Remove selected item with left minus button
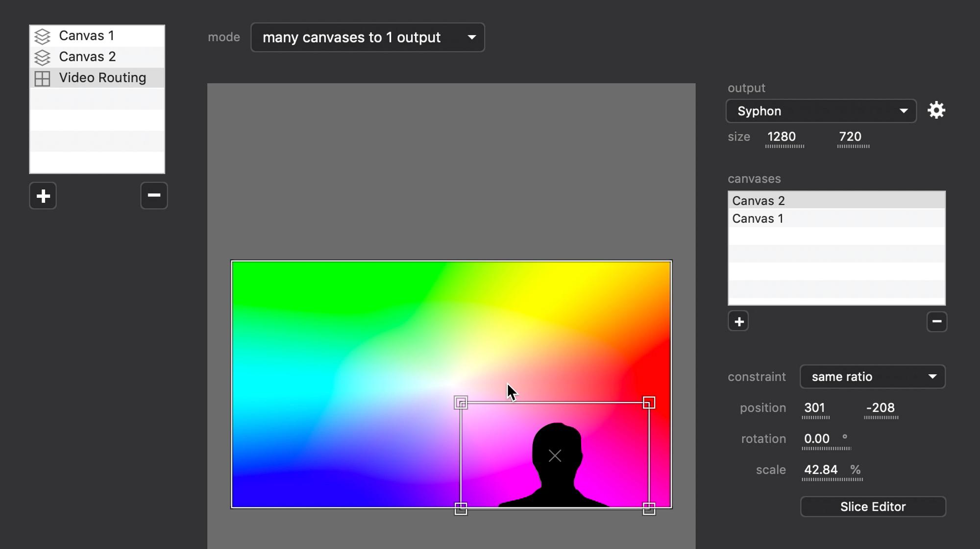The image size is (980, 549). (x=154, y=196)
